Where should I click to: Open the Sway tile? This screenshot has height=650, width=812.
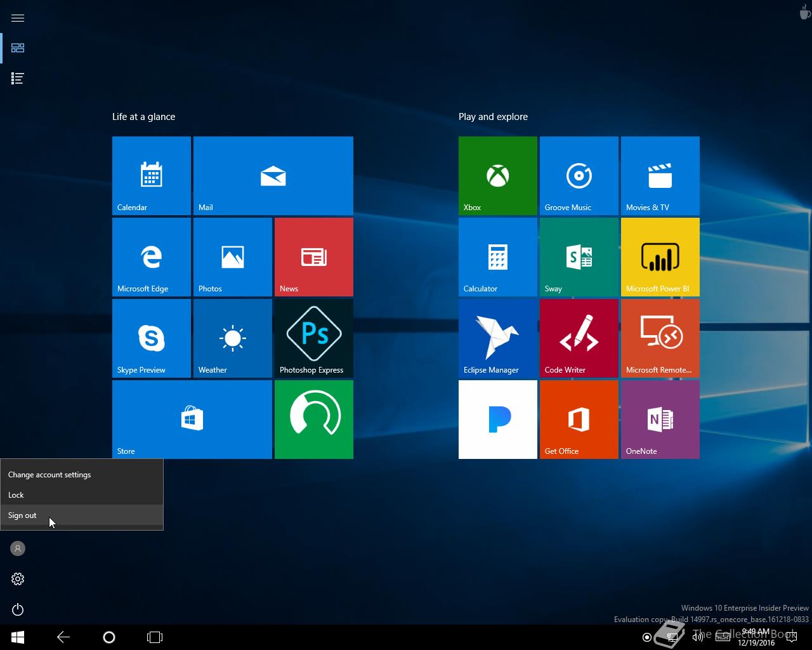click(x=579, y=257)
